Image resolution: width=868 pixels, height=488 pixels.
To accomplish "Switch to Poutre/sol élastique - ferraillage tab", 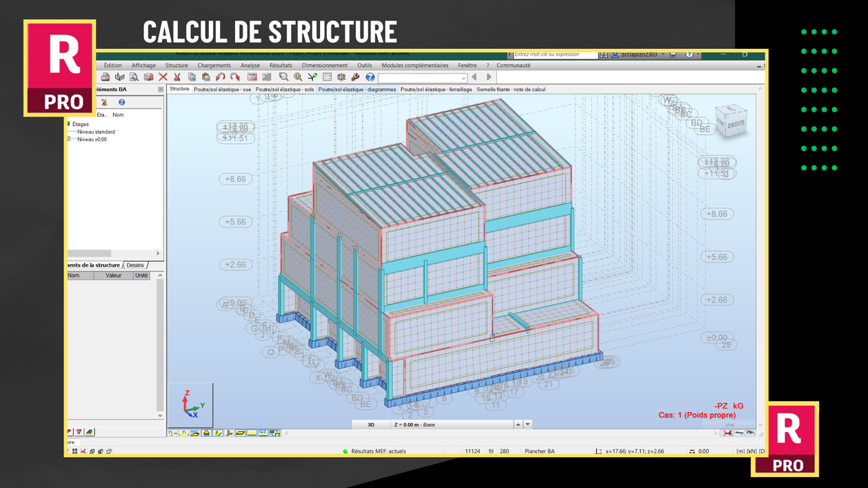I will pos(436,90).
